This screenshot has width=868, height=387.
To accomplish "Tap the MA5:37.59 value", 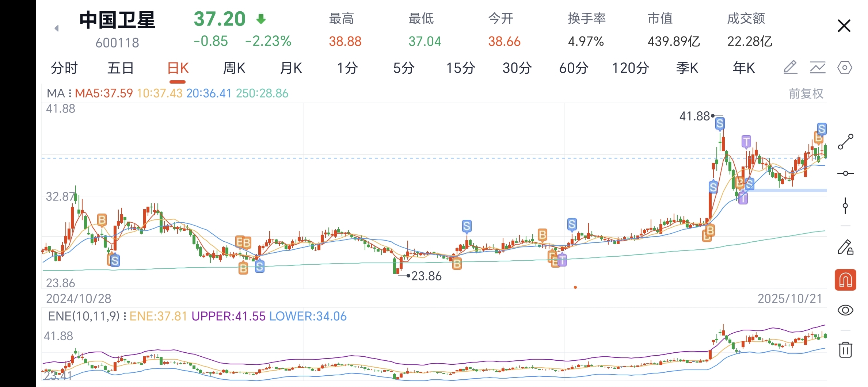I will point(104,93).
